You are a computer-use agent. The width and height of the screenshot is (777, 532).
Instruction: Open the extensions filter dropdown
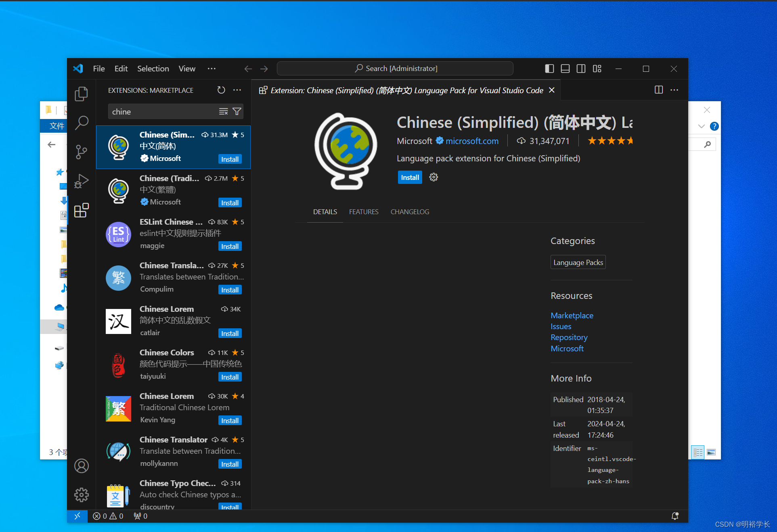coord(237,112)
